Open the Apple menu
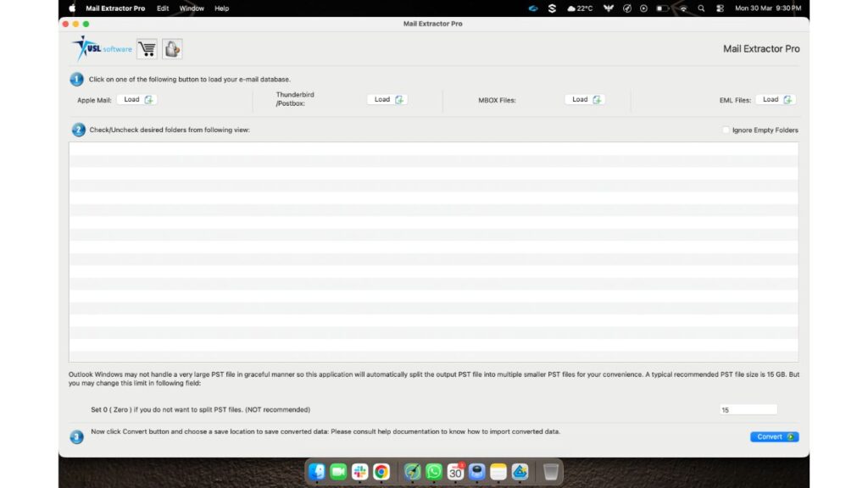Image resolution: width=868 pixels, height=488 pixels. pos(72,8)
